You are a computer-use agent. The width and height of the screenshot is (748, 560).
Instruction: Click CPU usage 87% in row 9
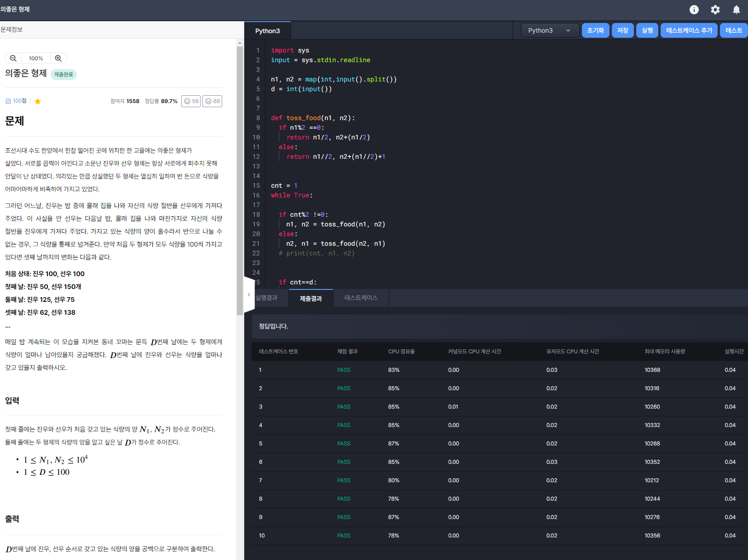point(394,517)
